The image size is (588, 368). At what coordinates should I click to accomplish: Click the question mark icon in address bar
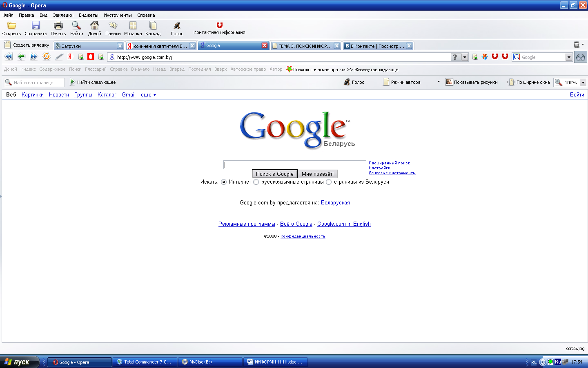click(x=455, y=57)
